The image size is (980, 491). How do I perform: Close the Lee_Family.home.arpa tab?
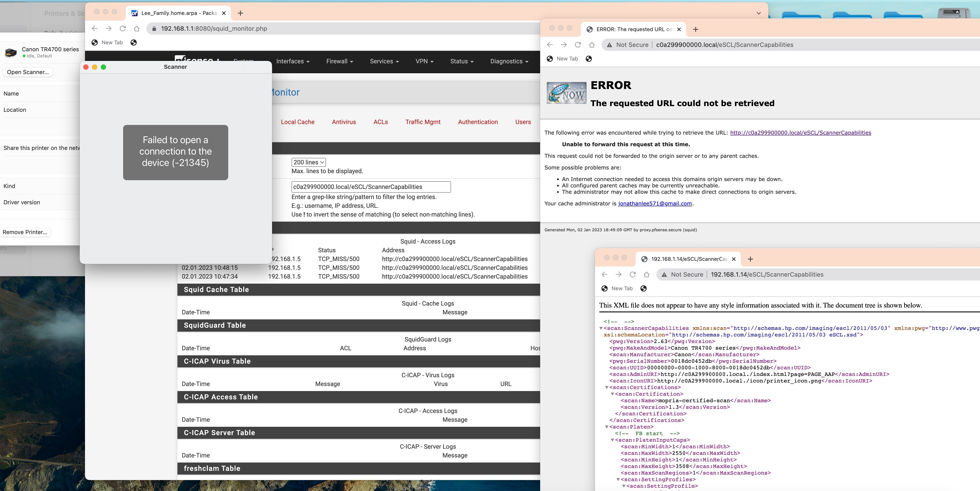(224, 13)
